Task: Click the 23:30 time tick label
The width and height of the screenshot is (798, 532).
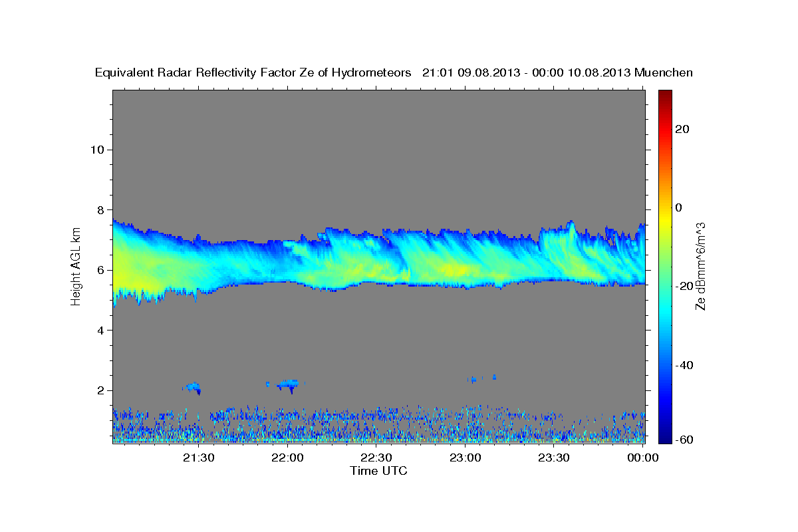Action: pyautogui.click(x=554, y=458)
